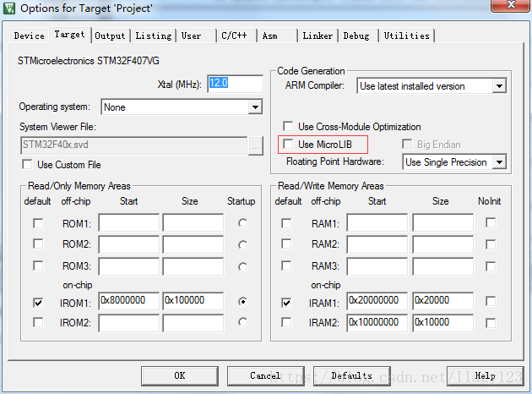The width and height of the screenshot is (532, 394).
Task: Check the IROM2 default checkbox
Action: pos(38,322)
